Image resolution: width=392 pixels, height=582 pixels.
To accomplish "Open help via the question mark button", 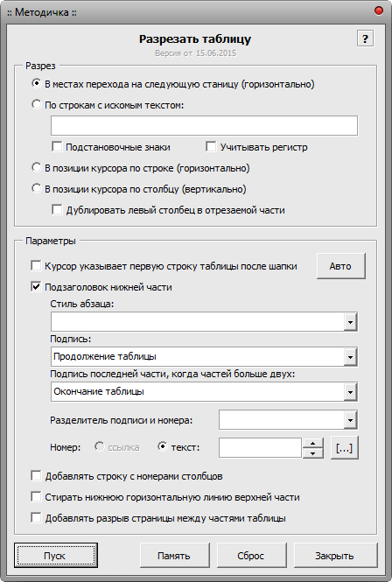I will point(365,39).
